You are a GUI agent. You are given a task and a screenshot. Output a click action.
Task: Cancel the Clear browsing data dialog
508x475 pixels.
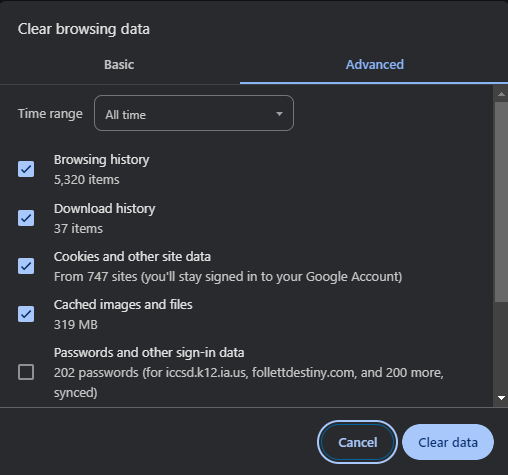pos(357,442)
